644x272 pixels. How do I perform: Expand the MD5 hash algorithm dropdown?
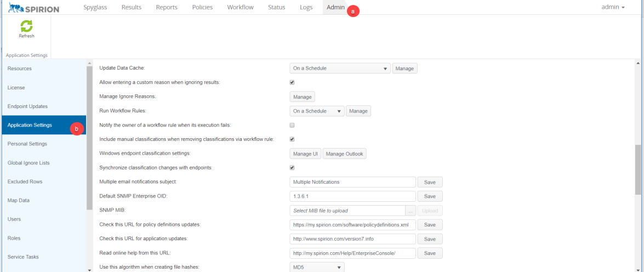click(x=317, y=268)
